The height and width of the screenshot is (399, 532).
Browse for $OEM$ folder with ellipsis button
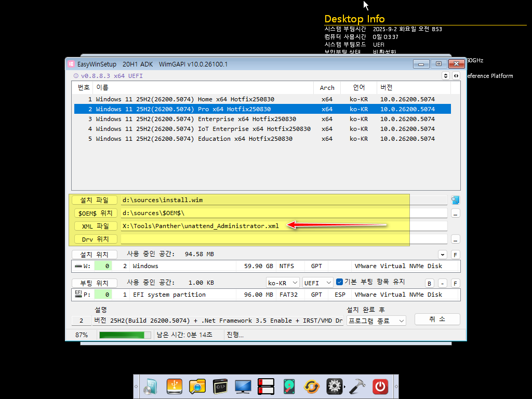[x=455, y=214]
